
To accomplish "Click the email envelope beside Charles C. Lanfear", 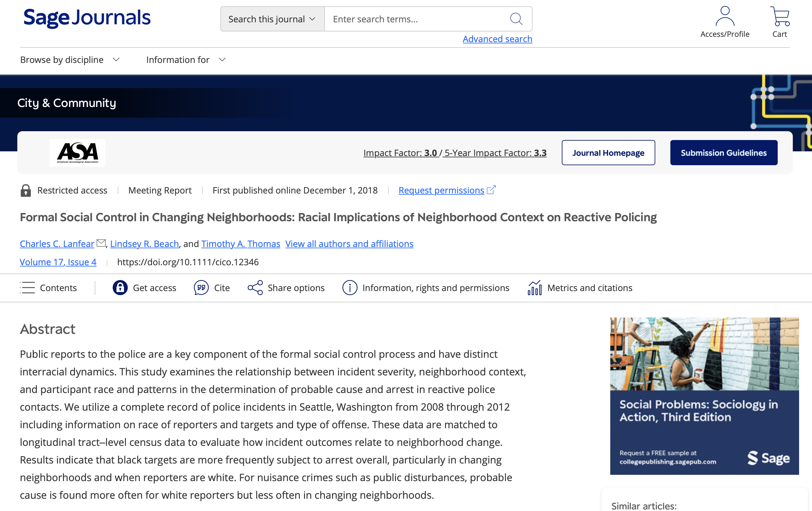I will [x=101, y=243].
